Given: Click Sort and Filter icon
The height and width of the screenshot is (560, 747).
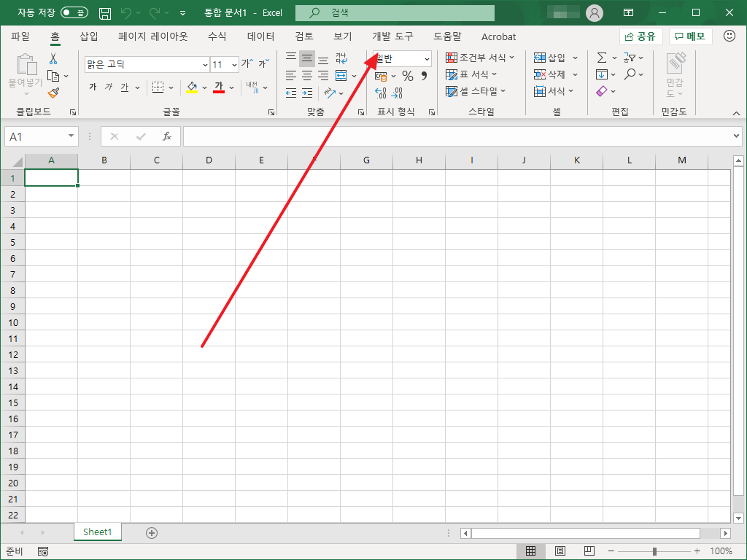Looking at the screenshot, I should click(630, 58).
